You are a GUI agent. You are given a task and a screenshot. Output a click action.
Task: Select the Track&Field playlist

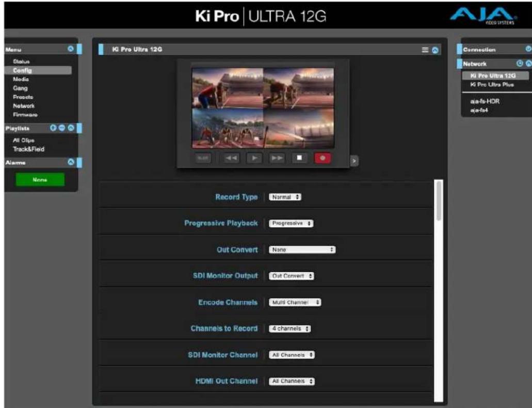click(x=28, y=149)
